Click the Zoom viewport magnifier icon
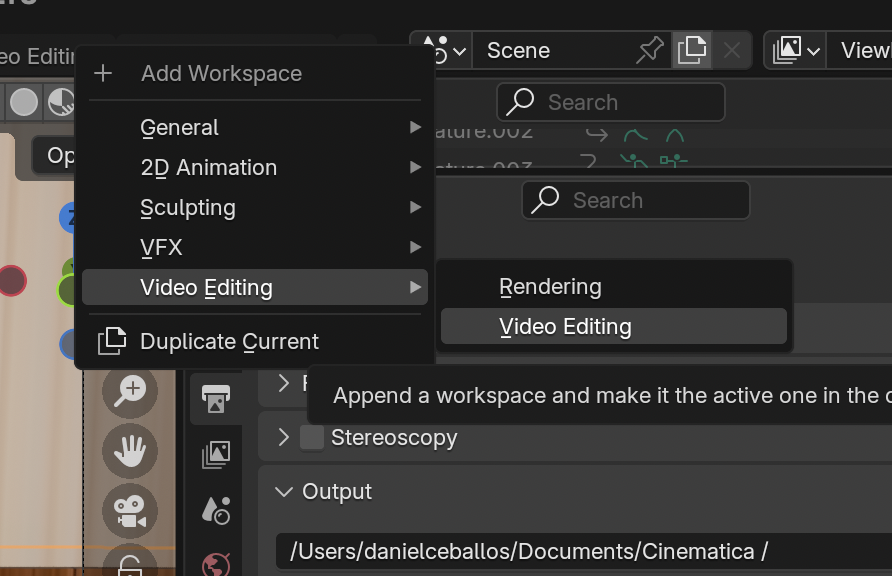The width and height of the screenshot is (892, 576). (130, 390)
